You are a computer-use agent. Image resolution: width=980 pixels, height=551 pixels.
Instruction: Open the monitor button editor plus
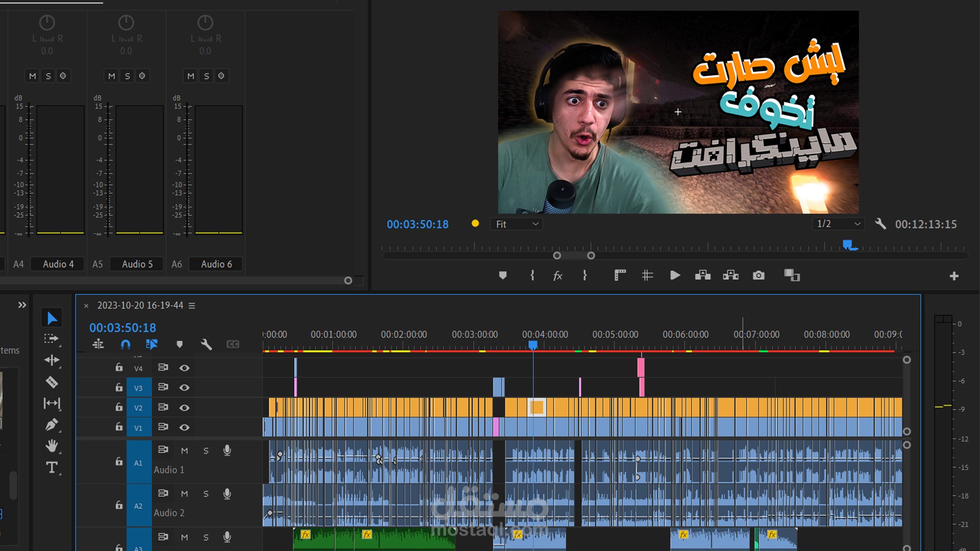pos(954,276)
